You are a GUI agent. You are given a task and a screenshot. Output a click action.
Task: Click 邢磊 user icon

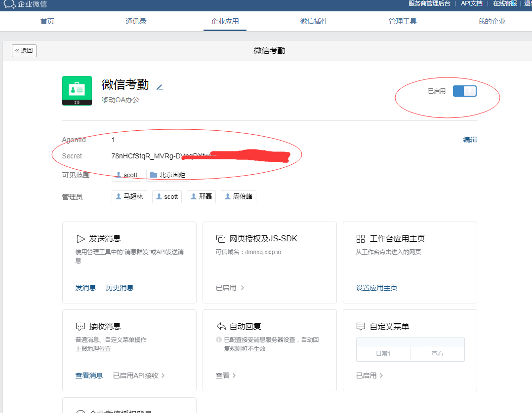point(194,196)
